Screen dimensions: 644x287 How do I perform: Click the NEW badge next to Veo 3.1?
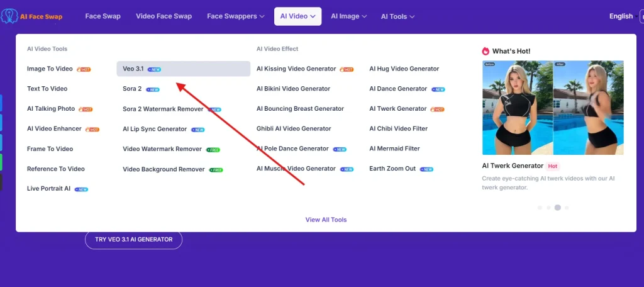pyautogui.click(x=155, y=69)
